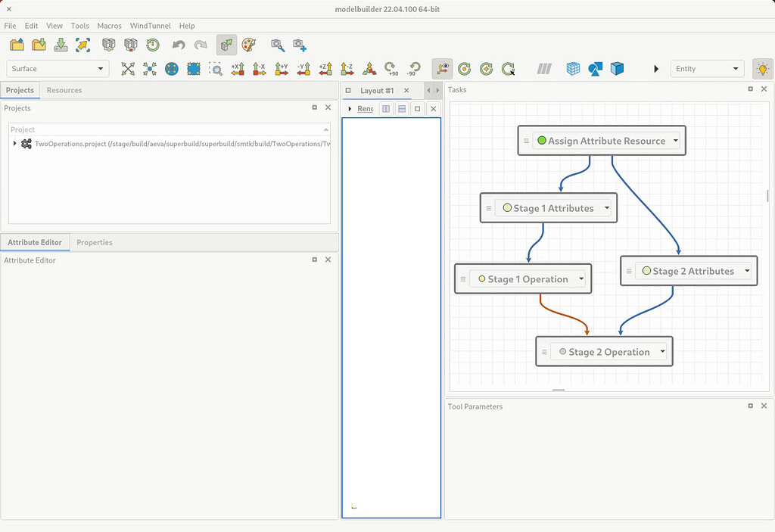Open the Surface representation dropdown
The image size is (775, 532).
coord(58,69)
